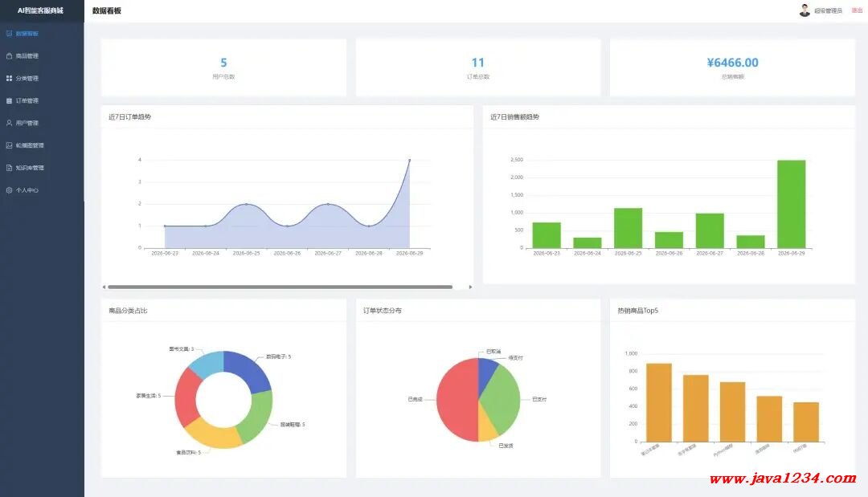
Task: Click the 个人中心 gear icon
Action: (x=9, y=190)
